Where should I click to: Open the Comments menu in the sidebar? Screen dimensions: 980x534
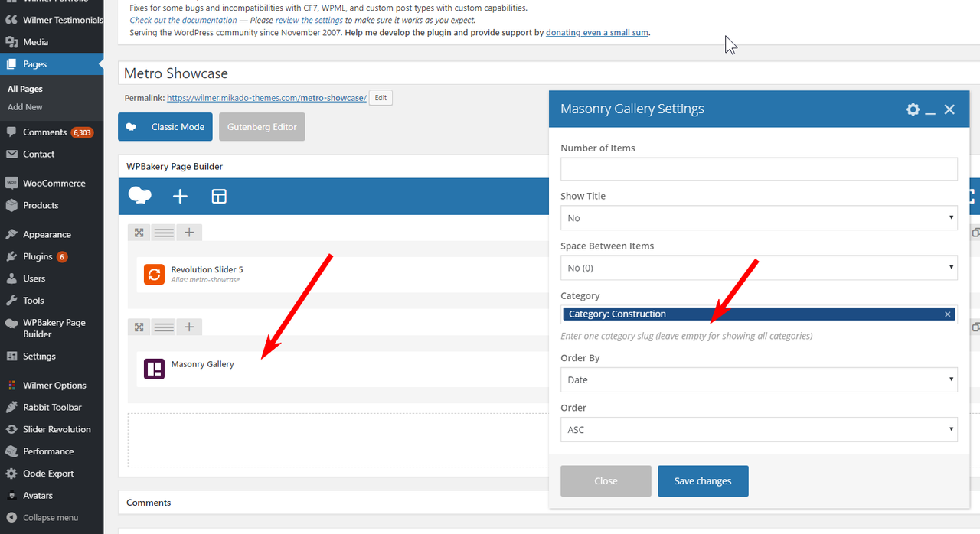click(x=51, y=132)
